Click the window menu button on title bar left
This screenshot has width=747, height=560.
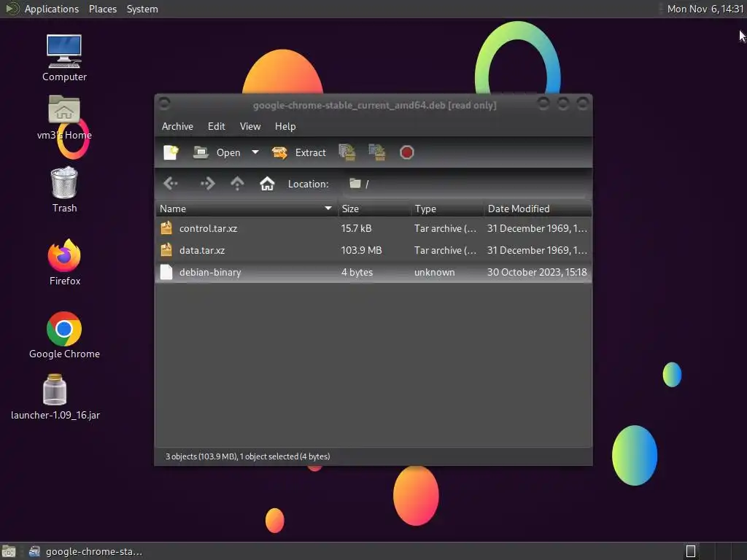point(164,103)
